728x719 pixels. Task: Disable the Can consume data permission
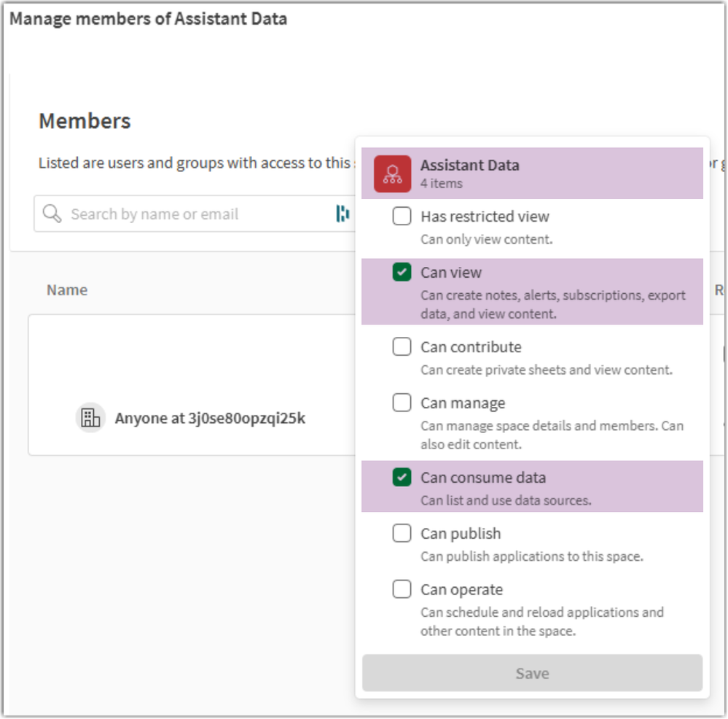point(402,477)
